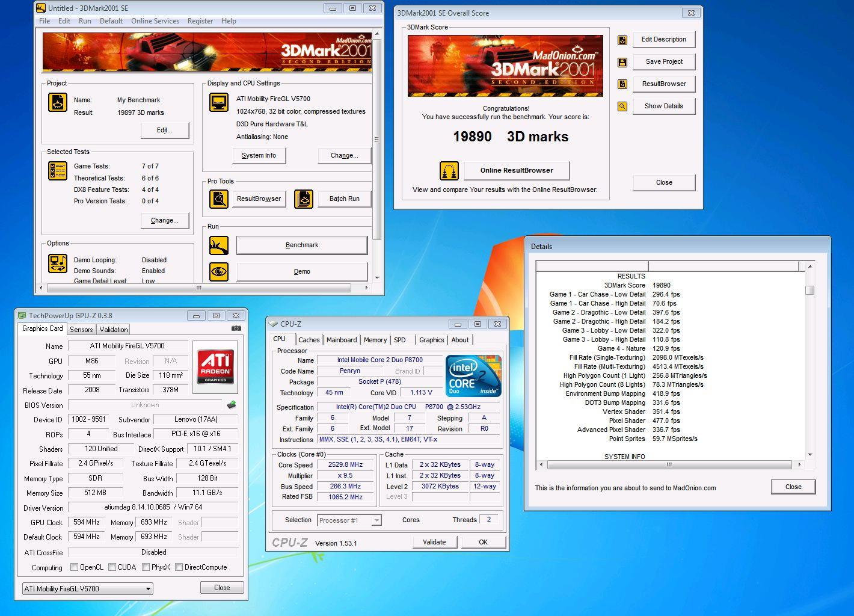Click the GPU-Z screenshot camera icon
The image size is (854, 616).
(x=236, y=328)
